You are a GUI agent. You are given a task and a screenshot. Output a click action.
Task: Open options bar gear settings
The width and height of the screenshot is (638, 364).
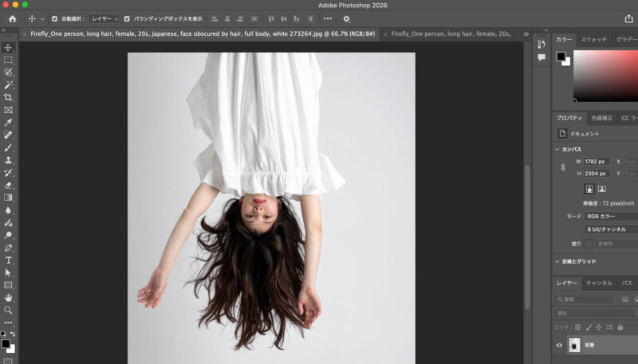pos(346,18)
